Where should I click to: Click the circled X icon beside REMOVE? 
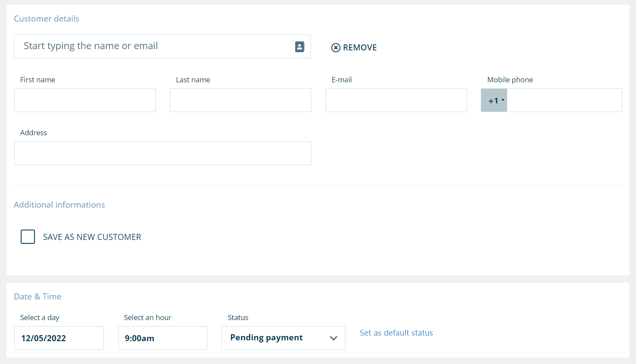(335, 48)
